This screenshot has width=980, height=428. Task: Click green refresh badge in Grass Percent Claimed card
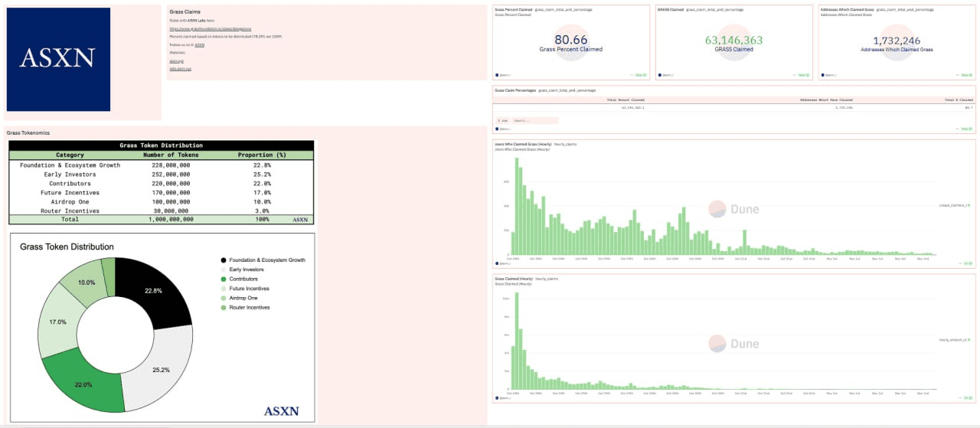click(640, 75)
